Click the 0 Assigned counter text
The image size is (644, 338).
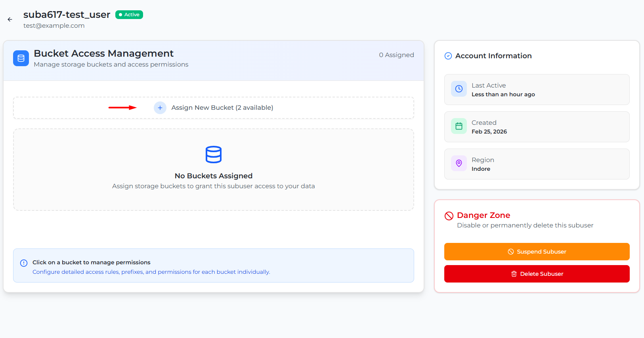pos(396,55)
